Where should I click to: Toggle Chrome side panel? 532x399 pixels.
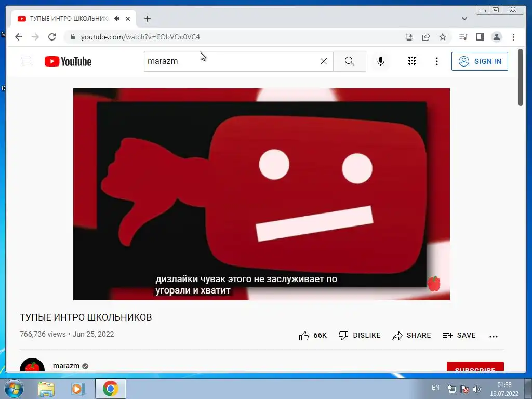pos(480,37)
